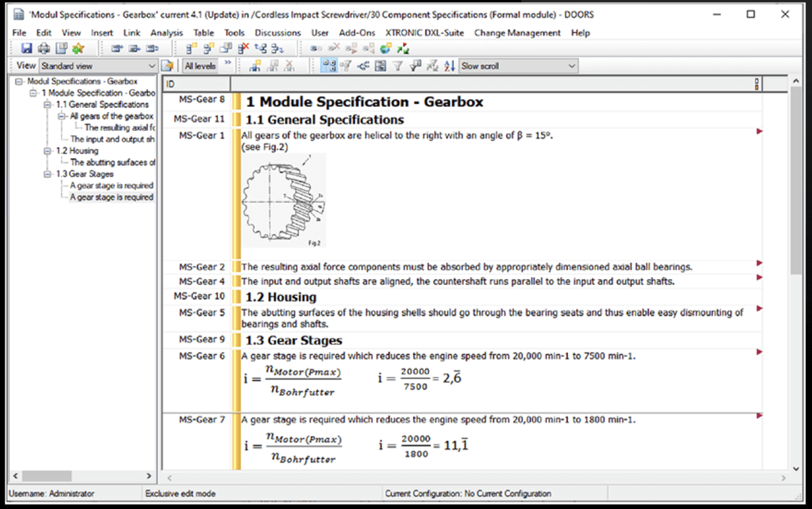Click 'Exclusive edit mode' in the status bar
The width and height of the screenshot is (812, 509).
(180, 494)
